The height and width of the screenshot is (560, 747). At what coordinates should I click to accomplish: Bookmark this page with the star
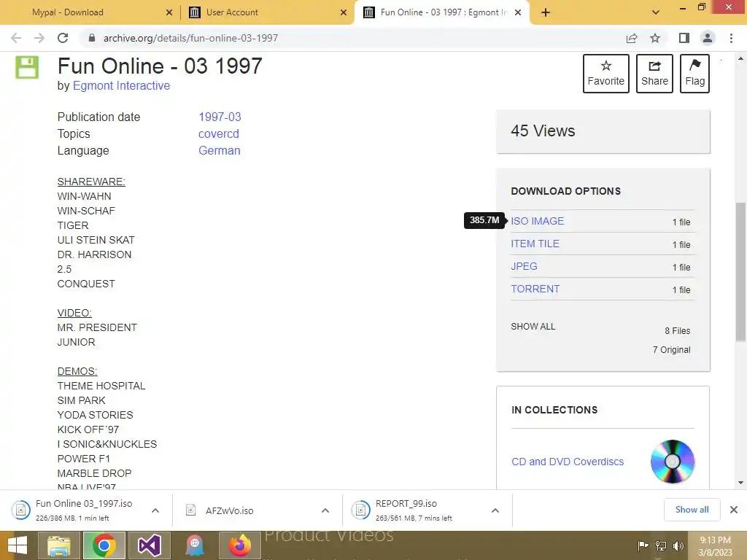(655, 38)
